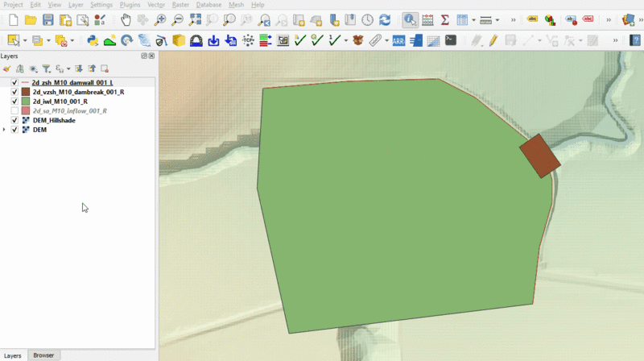Viewport: 644px width, 361px height.
Task: Open the Python console icon
Action: 93,39
